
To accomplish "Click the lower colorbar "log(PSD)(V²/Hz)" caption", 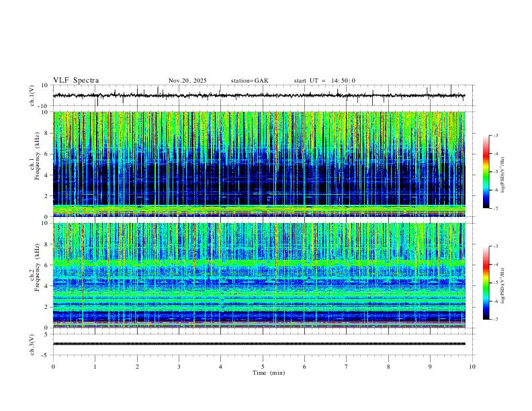I will click(x=503, y=285).
